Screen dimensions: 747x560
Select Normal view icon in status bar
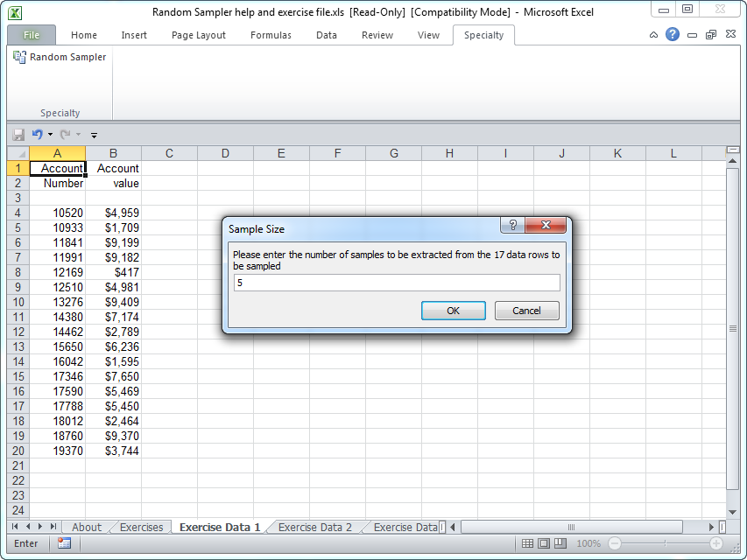527,543
